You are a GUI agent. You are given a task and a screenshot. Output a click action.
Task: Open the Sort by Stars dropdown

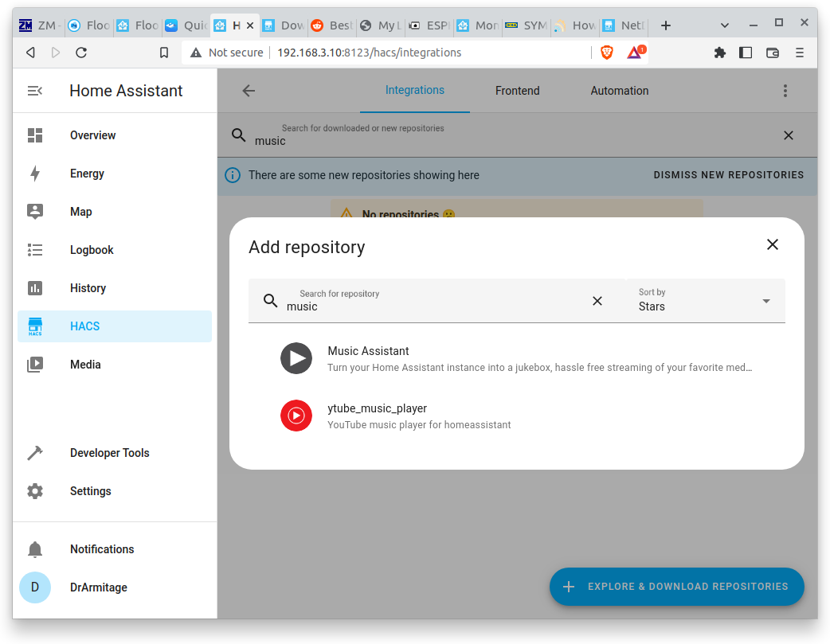[x=706, y=301]
